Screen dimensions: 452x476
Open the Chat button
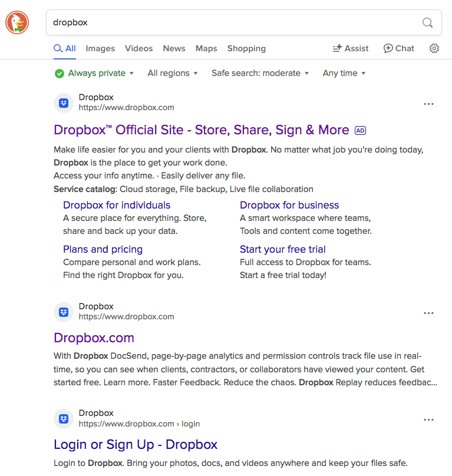(398, 48)
